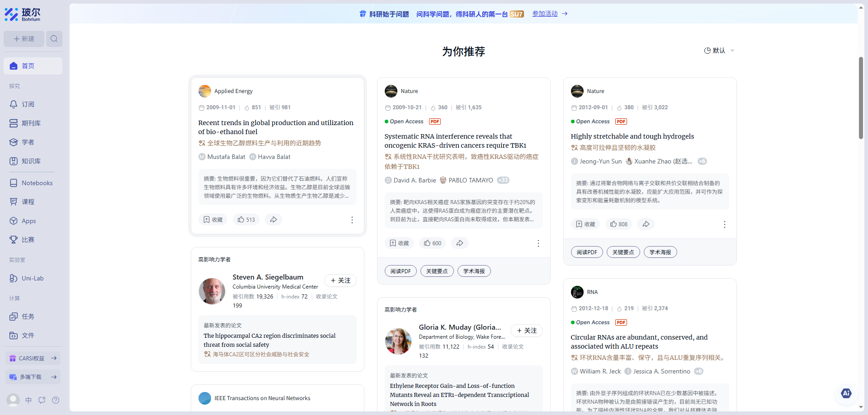Click the page vertical scrollbar thumb
The image size is (868, 415).
(x=861, y=98)
